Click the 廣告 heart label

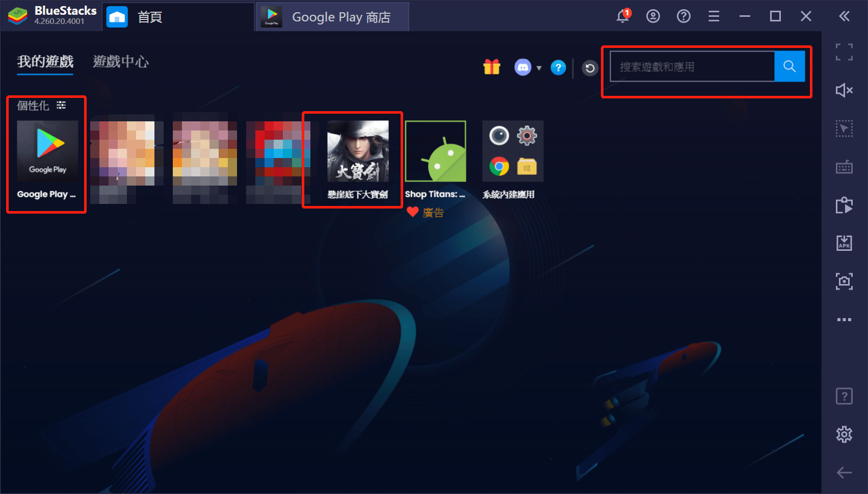pos(426,213)
